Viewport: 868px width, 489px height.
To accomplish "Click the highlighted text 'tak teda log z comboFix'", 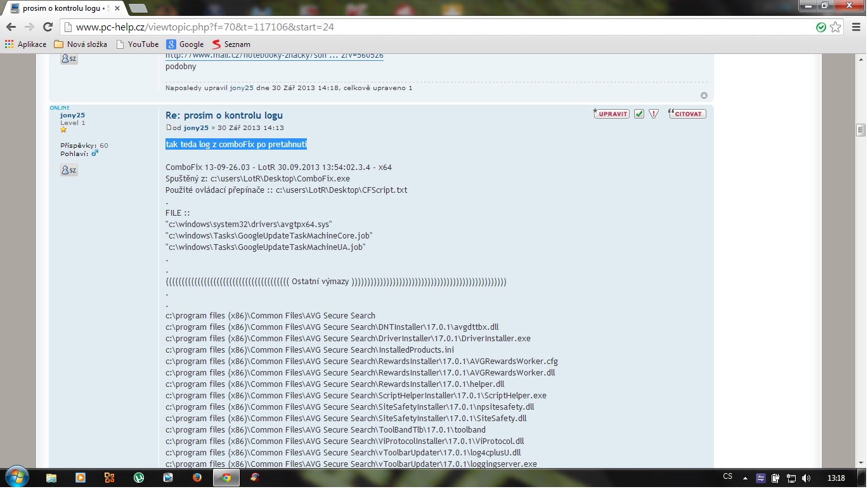I will pyautogui.click(x=236, y=144).
